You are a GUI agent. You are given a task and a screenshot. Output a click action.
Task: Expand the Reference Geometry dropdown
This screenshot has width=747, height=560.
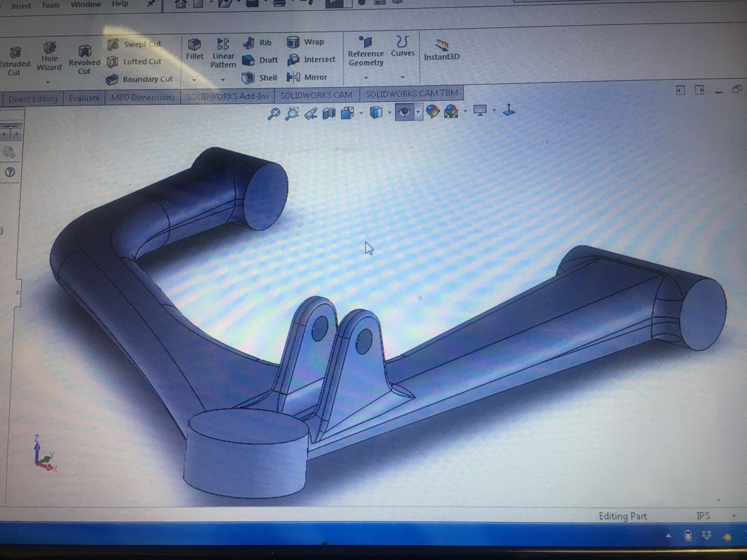tap(365, 78)
